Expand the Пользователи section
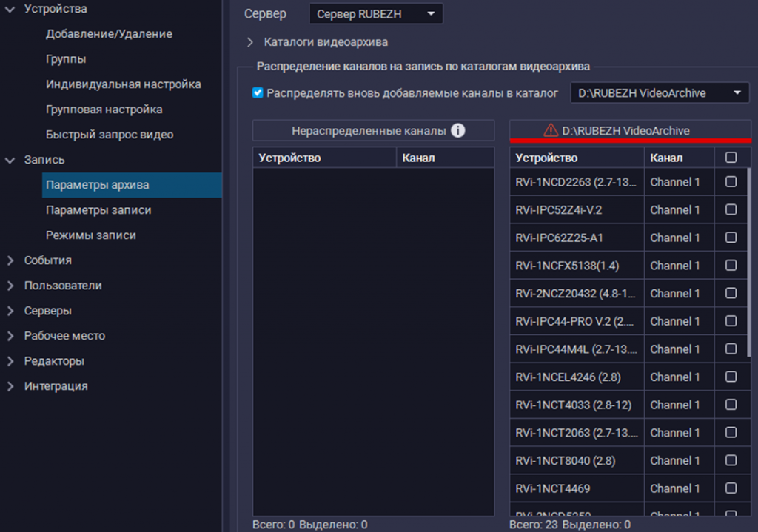The image size is (758, 532). (x=10, y=286)
